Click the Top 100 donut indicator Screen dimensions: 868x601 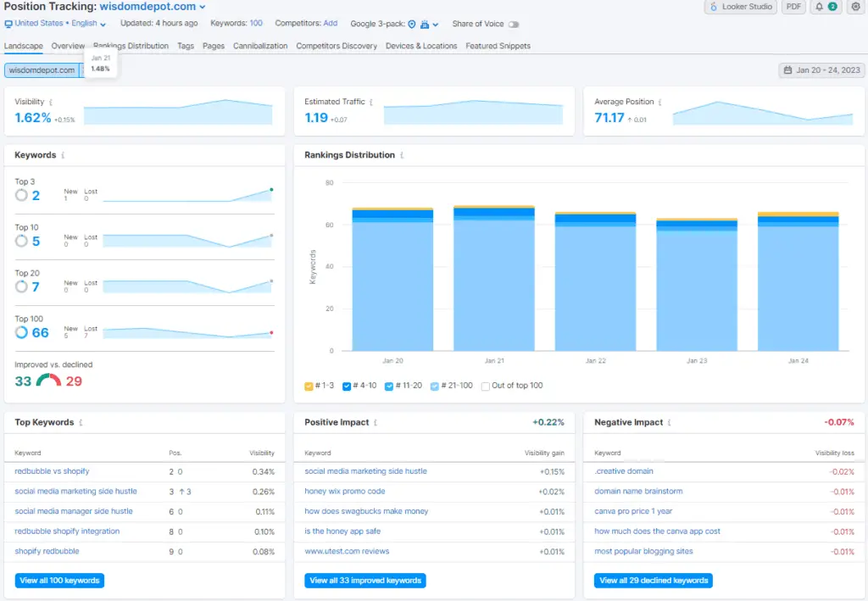click(21, 332)
